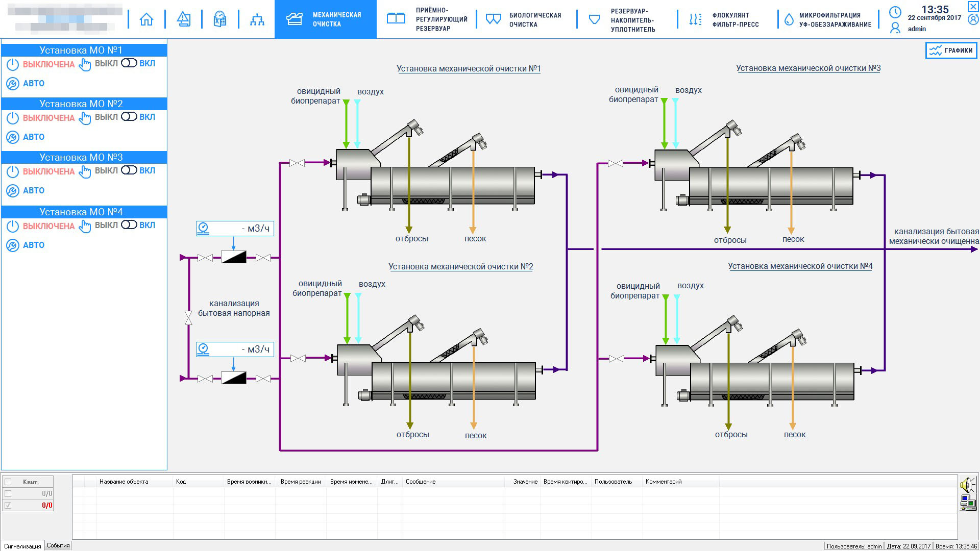Click the admin user icon at top
Image resolution: width=980 pixels, height=551 pixels.
pos(895,28)
